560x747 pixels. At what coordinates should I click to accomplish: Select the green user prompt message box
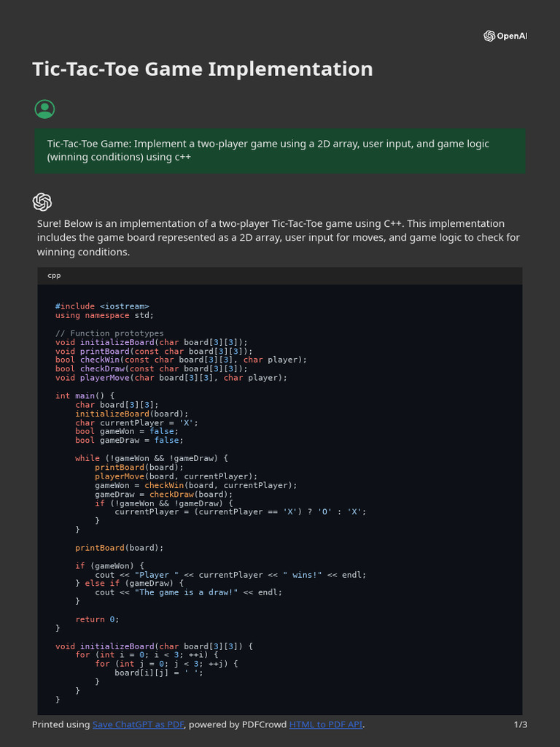click(x=280, y=150)
